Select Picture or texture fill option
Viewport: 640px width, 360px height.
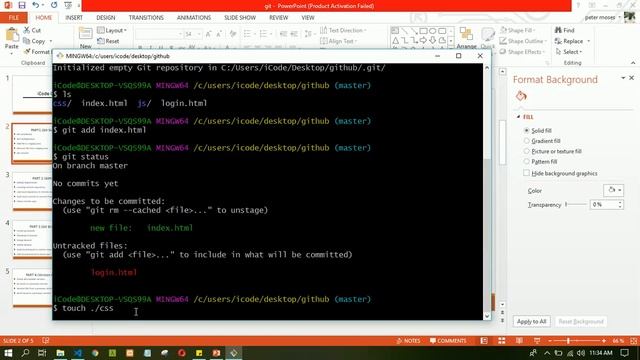(x=527, y=151)
